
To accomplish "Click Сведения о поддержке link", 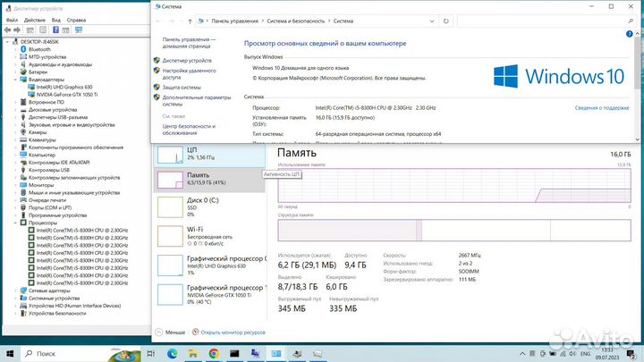I will click(602, 108).
